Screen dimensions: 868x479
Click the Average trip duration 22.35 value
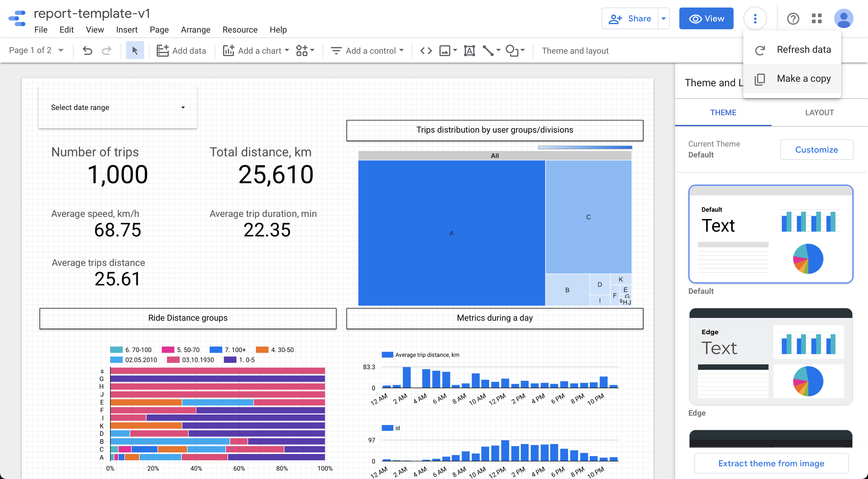267,230
